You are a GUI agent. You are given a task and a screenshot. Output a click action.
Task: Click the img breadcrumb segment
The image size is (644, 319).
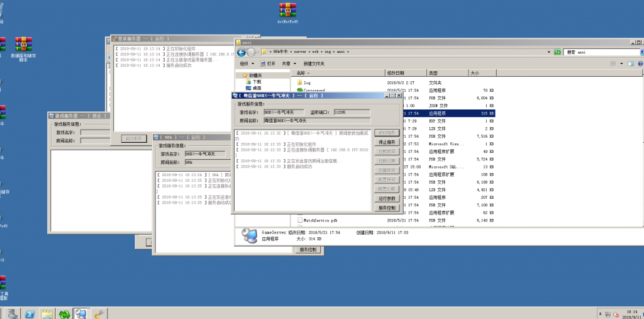(x=329, y=52)
